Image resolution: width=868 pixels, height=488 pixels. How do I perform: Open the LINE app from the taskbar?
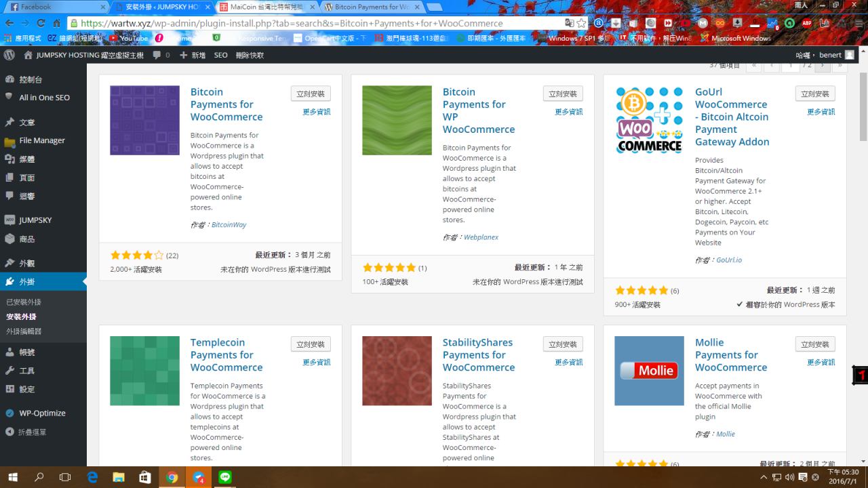coord(225,477)
